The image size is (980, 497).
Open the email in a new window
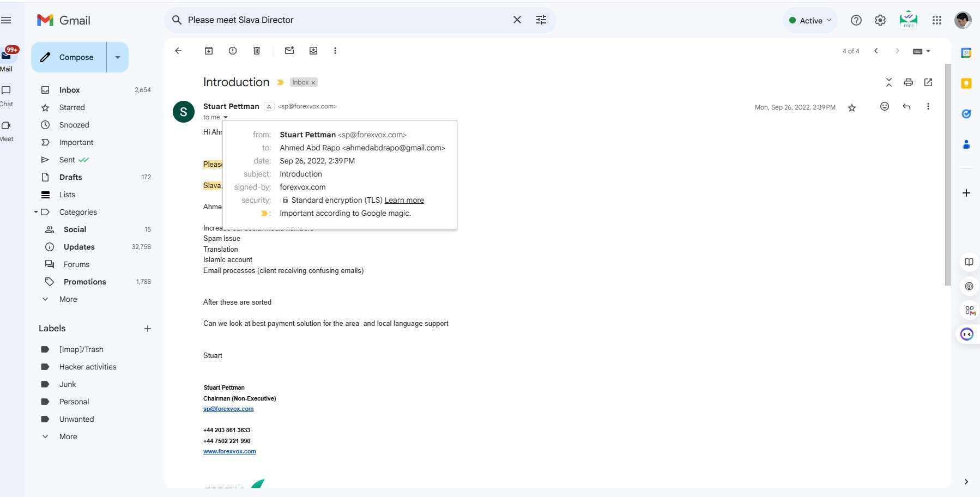click(x=928, y=82)
